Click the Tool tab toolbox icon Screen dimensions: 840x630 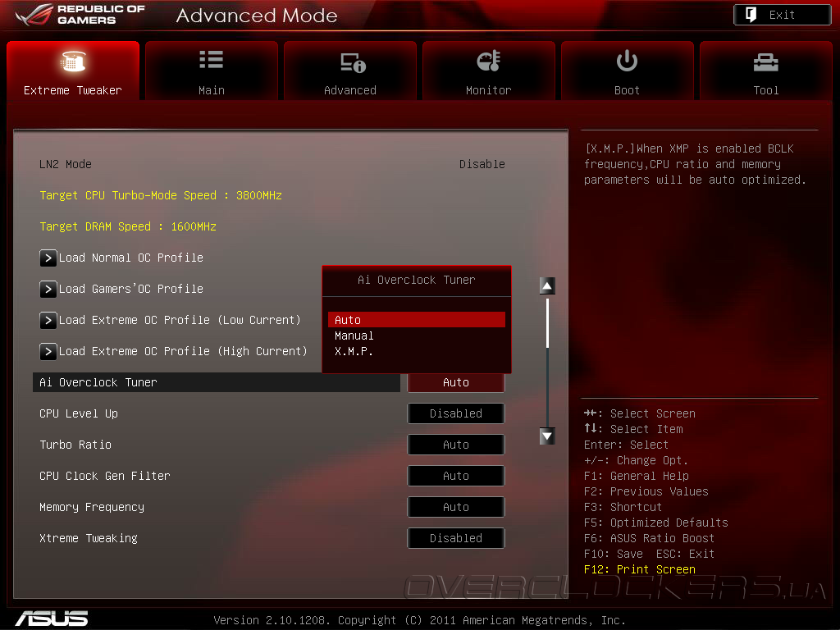pos(765,62)
